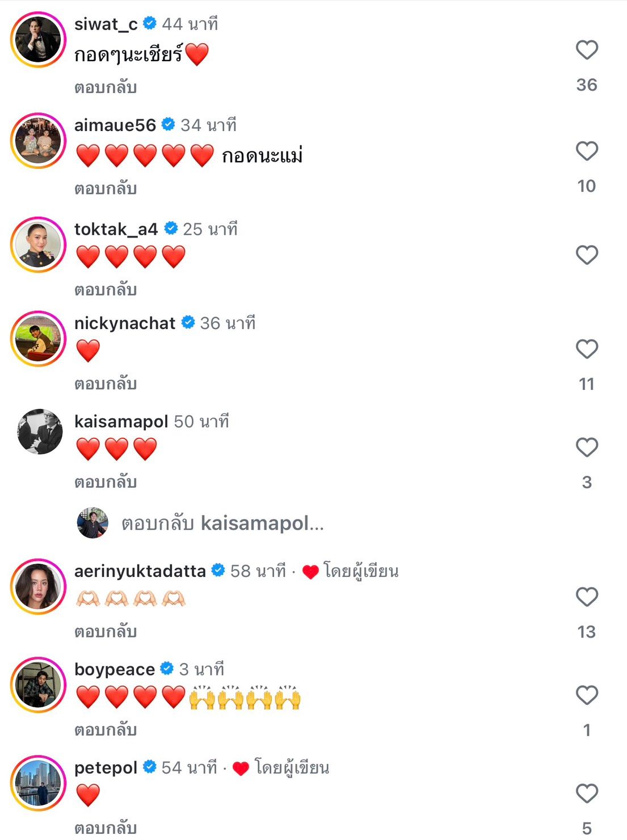The width and height of the screenshot is (627, 840).
Task: Reply to siwat_c's comment via ตอบกลับ
Action: point(106,87)
